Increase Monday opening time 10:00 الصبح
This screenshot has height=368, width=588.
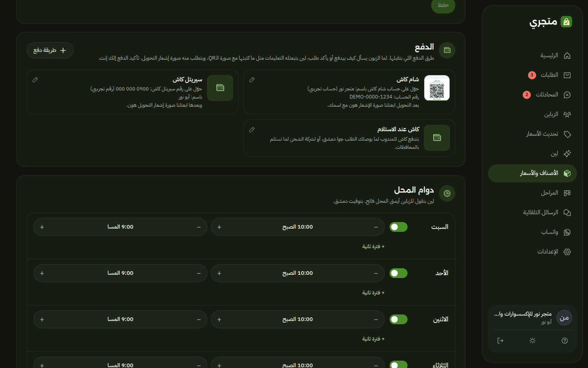(x=219, y=319)
